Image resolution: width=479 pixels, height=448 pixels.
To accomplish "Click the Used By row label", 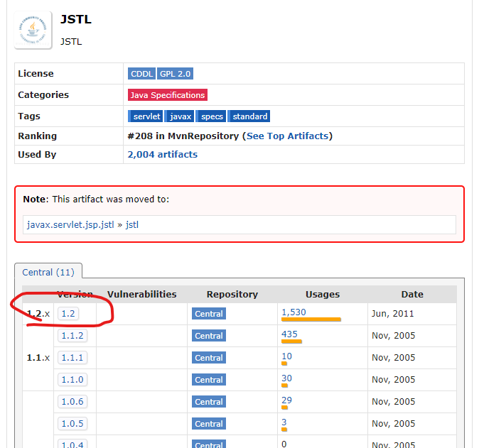I will tap(37, 154).
